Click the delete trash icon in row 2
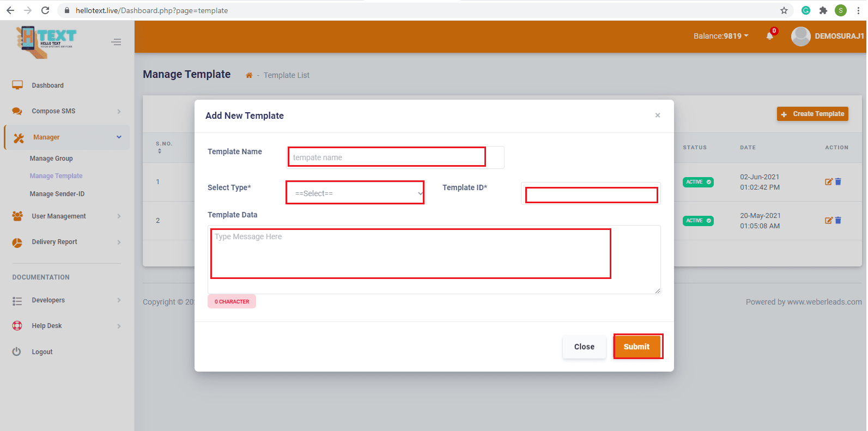The height and width of the screenshot is (431, 868). point(838,221)
